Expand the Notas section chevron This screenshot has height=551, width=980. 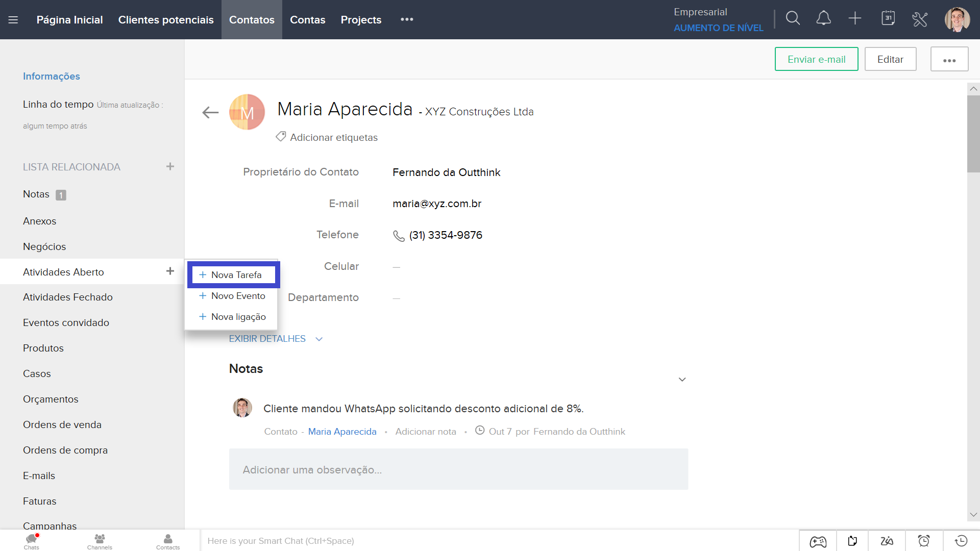coord(682,380)
